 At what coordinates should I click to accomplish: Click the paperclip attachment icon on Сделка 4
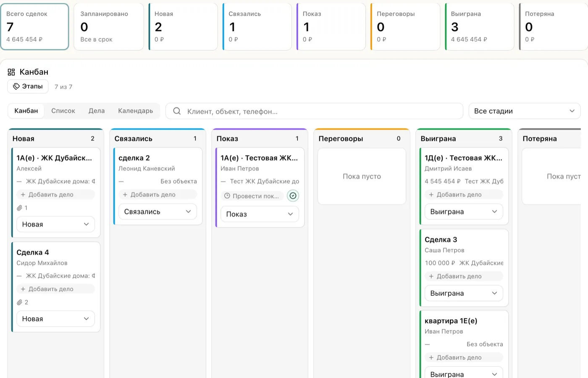click(19, 302)
